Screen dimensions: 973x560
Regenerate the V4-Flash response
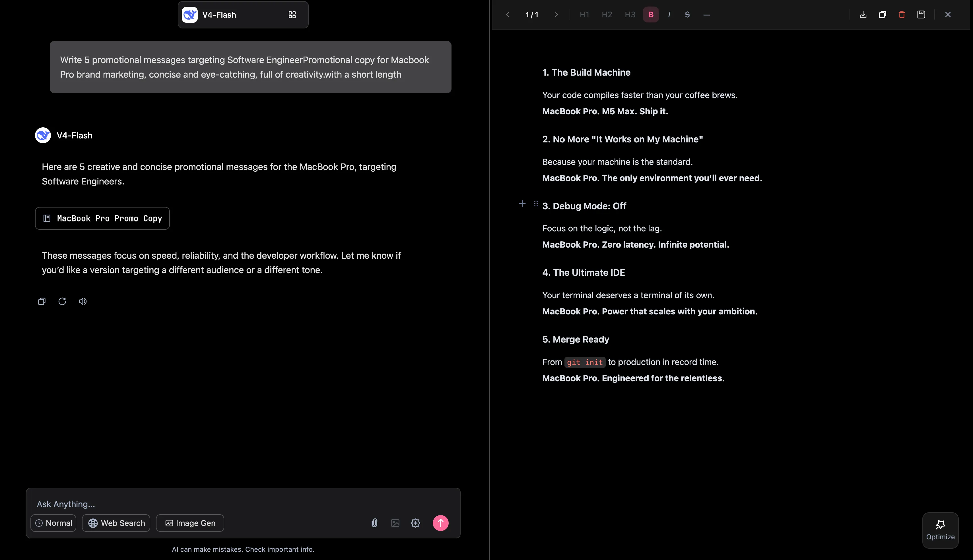pos(62,301)
